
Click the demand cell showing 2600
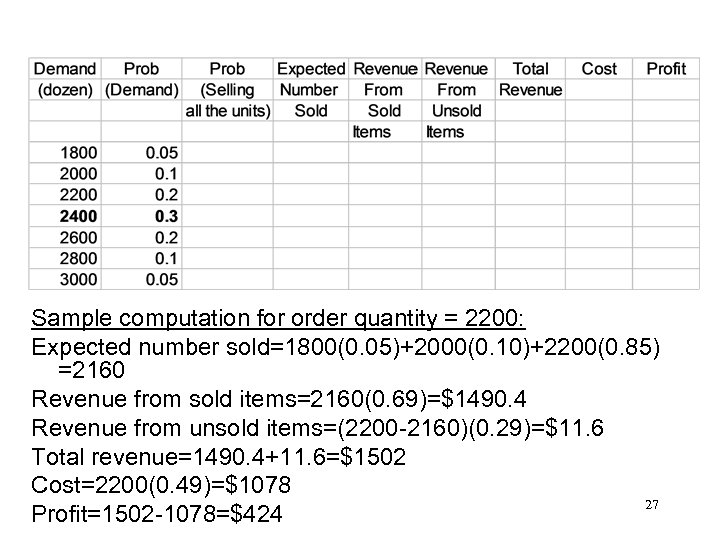pyautogui.click(x=78, y=237)
